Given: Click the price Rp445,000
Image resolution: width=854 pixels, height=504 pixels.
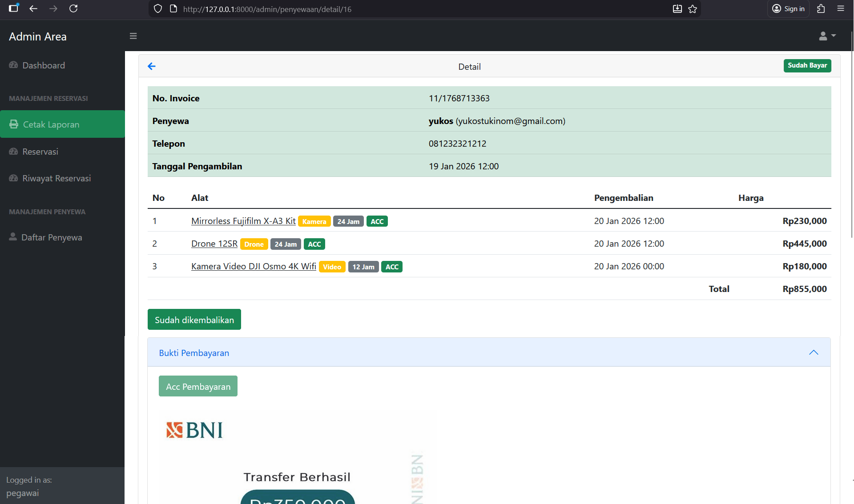Looking at the screenshot, I should click(805, 244).
